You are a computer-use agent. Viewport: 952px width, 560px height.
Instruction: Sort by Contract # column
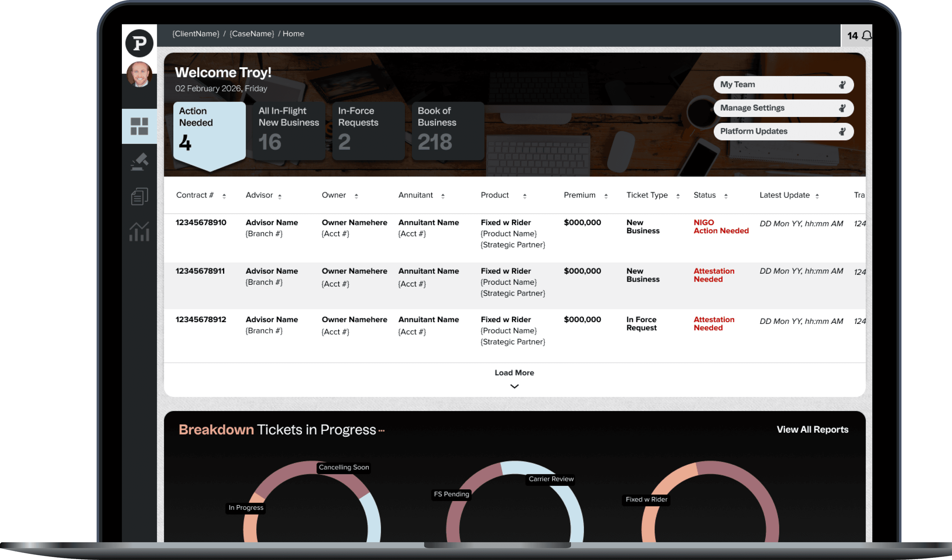pyautogui.click(x=224, y=196)
